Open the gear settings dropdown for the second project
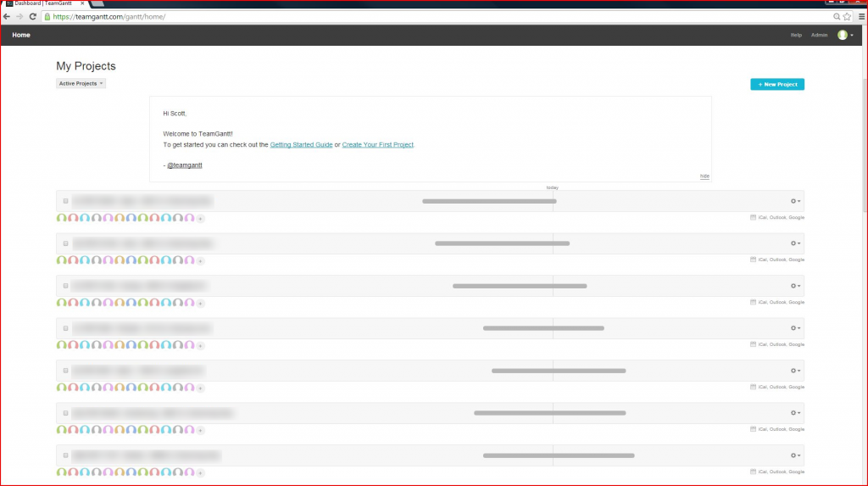This screenshot has width=868, height=486. click(x=795, y=243)
